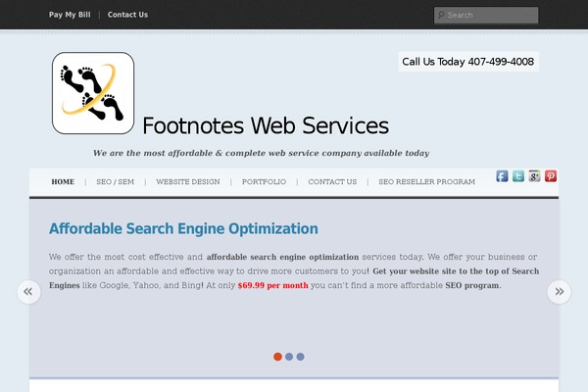Open the SEO RESELLER PROGRAM menu item

(426, 182)
